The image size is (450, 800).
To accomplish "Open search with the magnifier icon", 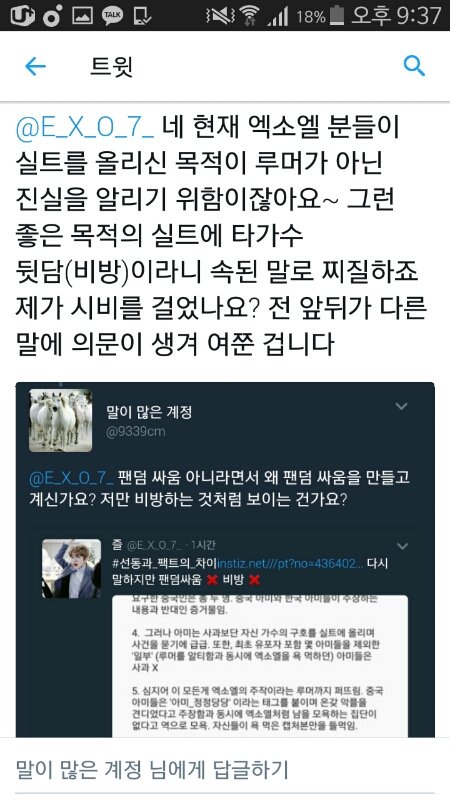I will coord(414,66).
